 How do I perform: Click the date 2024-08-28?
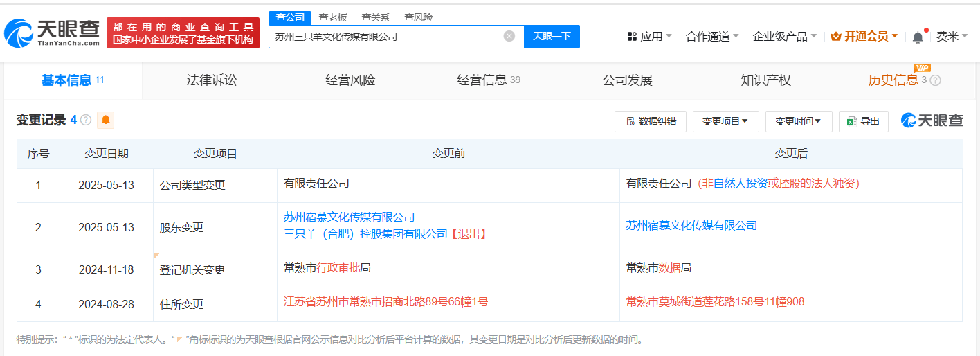click(107, 304)
